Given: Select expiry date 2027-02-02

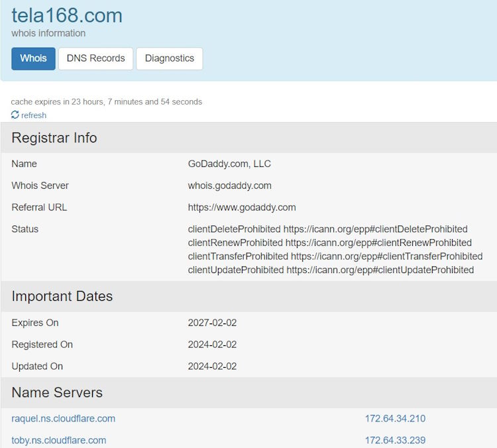Looking at the screenshot, I should [x=212, y=323].
